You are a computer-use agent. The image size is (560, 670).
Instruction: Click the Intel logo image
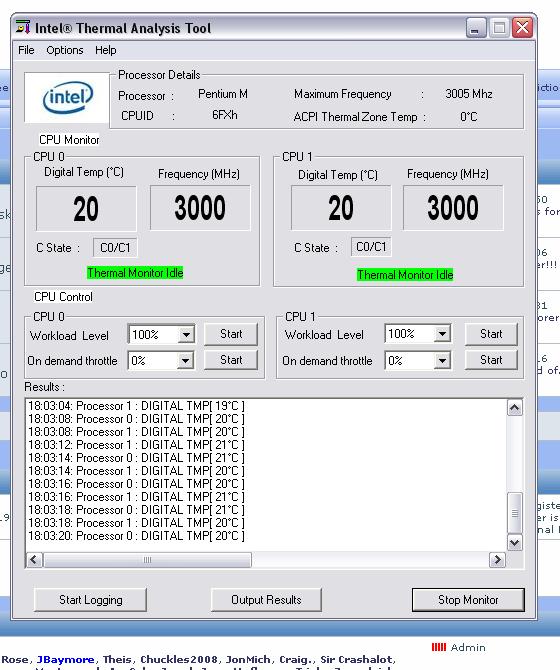67,97
